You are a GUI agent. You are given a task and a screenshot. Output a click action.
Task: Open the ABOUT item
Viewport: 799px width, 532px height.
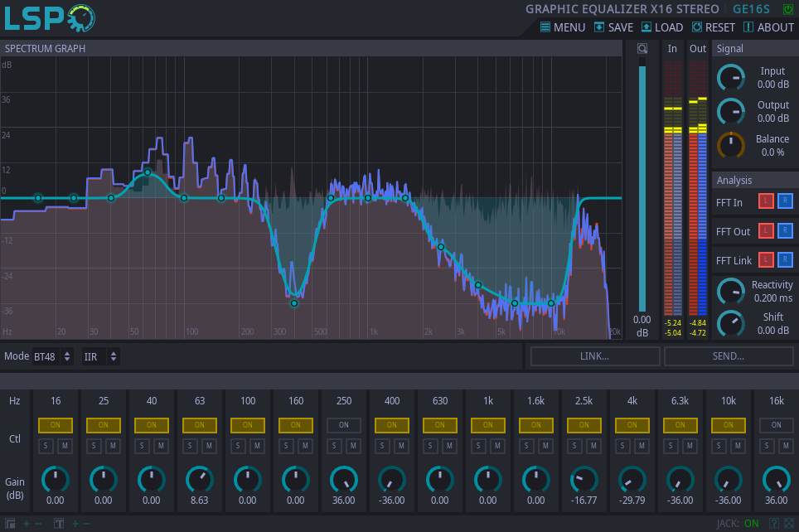[x=768, y=27]
